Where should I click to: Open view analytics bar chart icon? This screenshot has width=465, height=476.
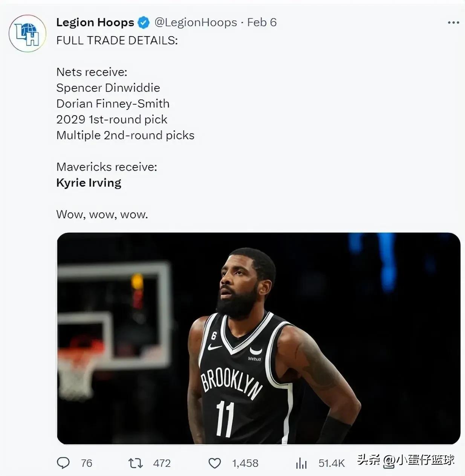tap(301, 463)
